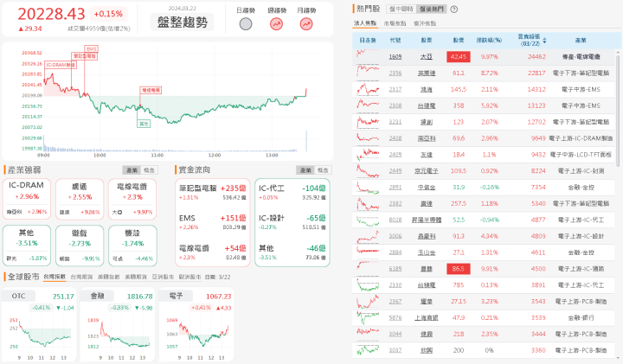Open mini trend chart for stock 2367
Image resolution: width=623 pixels, height=364 pixels.
point(368,301)
